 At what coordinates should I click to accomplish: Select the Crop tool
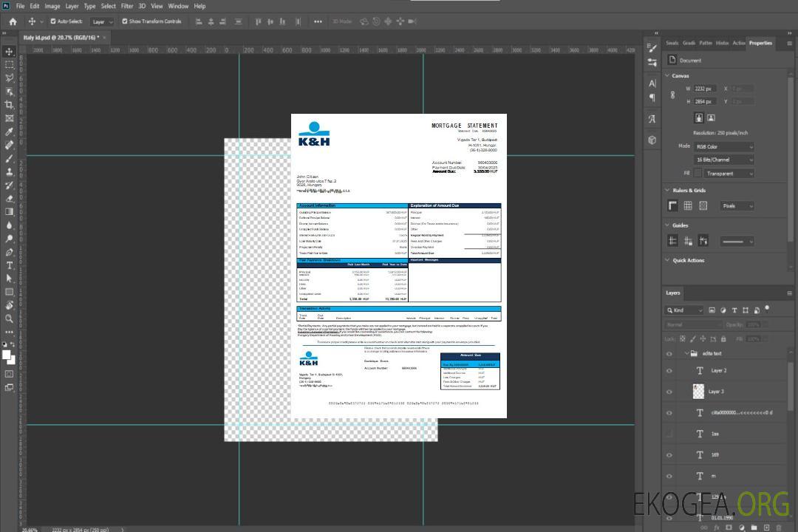tap(9, 105)
